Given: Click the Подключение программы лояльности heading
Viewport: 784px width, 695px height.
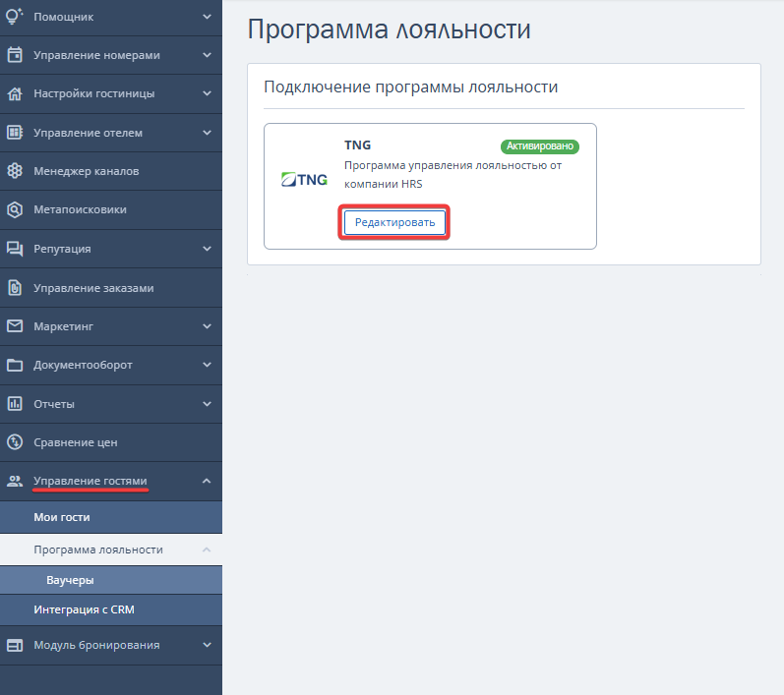Looking at the screenshot, I should [x=410, y=87].
